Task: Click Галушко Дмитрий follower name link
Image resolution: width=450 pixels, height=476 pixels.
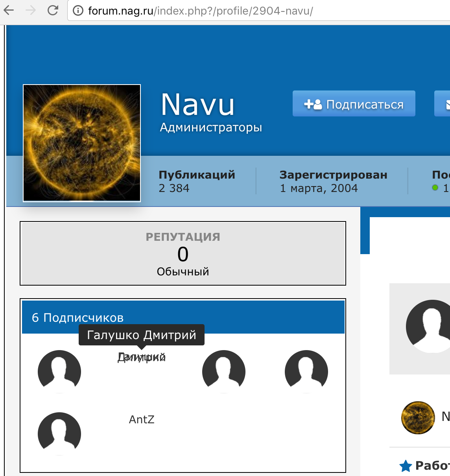Action: click(x=142, y=357)
